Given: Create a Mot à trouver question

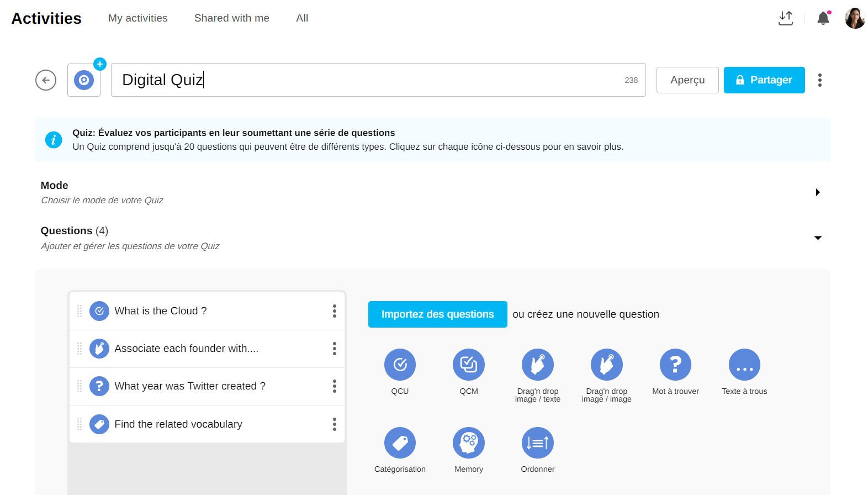Looking at the screenshot, I should pos(675,365).
